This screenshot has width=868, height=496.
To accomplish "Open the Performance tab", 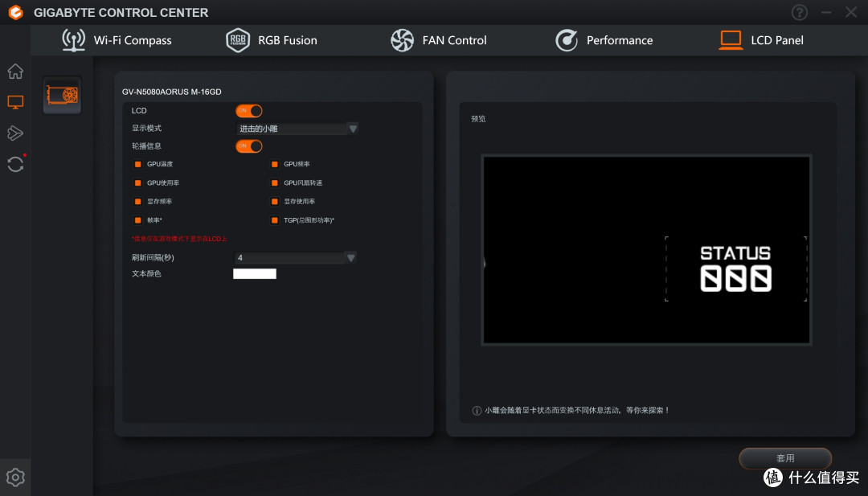I will click(x=604, y=40).
